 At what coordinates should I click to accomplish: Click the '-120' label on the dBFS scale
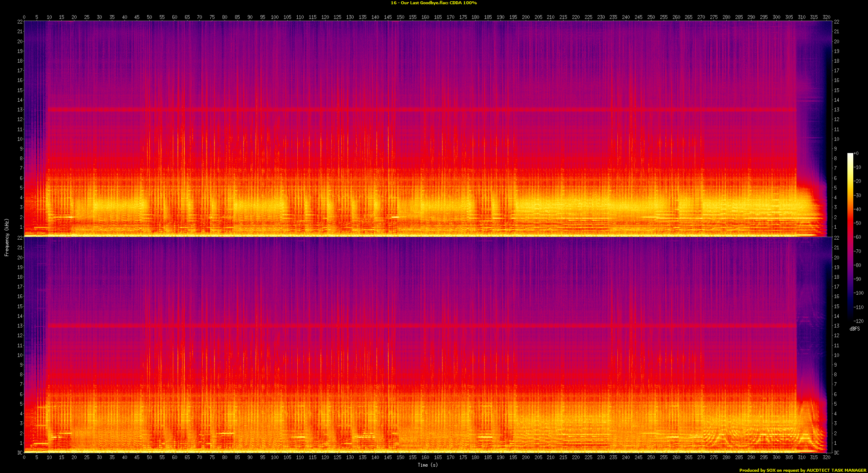point(858,321)
